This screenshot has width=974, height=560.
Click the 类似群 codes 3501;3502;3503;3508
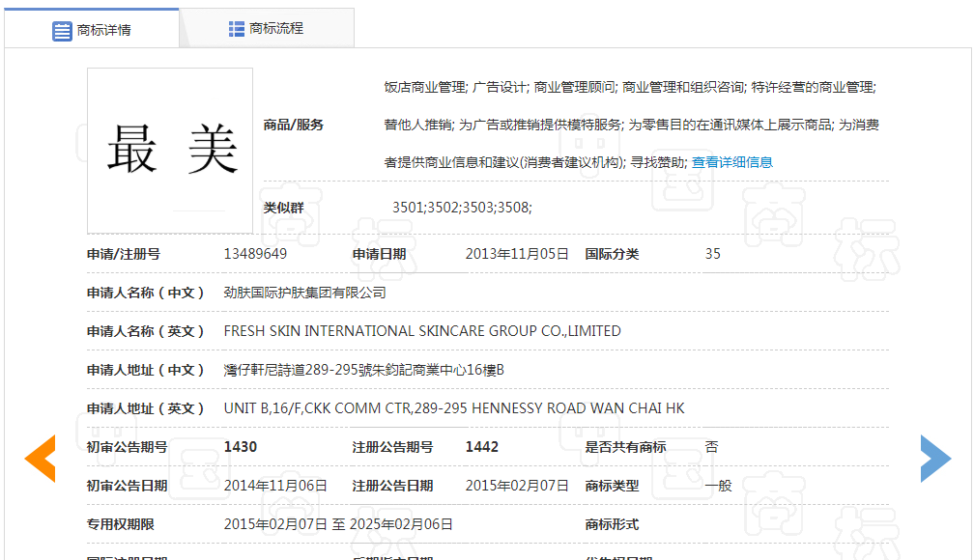[461, 208]
